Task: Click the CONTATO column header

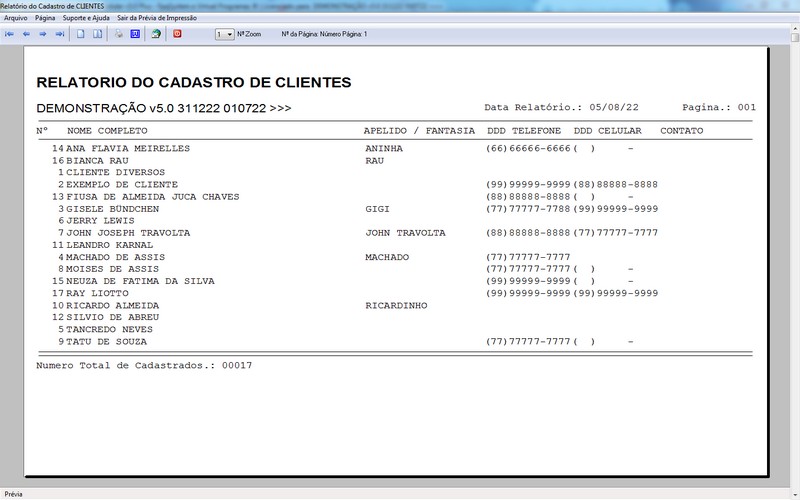Action: [682, 131]
